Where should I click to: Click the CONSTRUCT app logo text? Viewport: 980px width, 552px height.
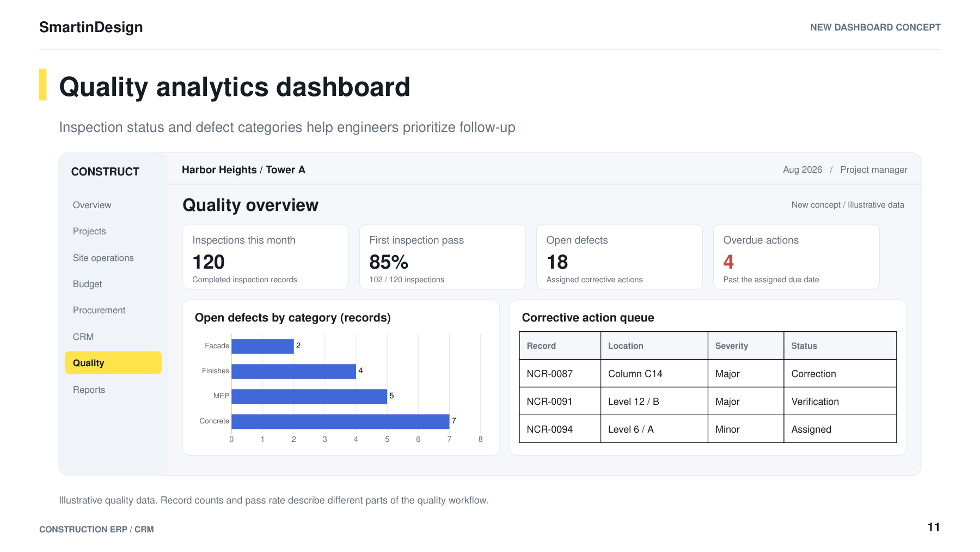coord(106,172)
